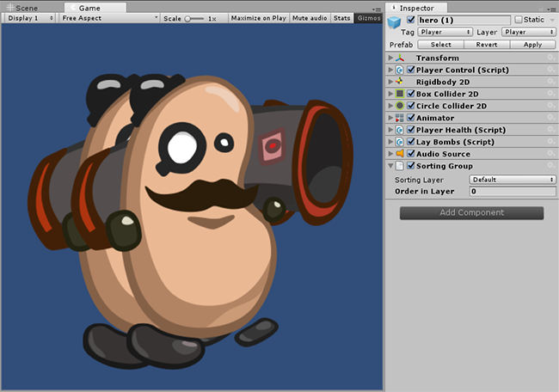Collapse the Sorting Group component

point(390,166)
